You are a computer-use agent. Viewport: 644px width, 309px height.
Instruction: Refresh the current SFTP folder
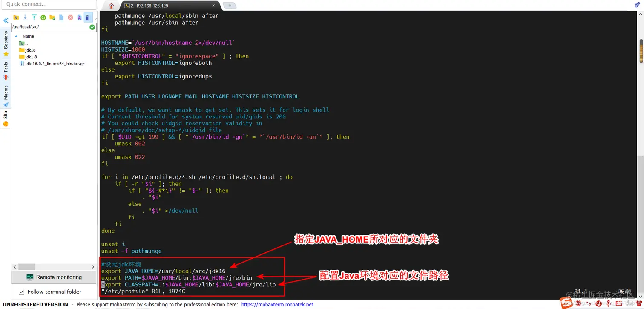[43, 17]
